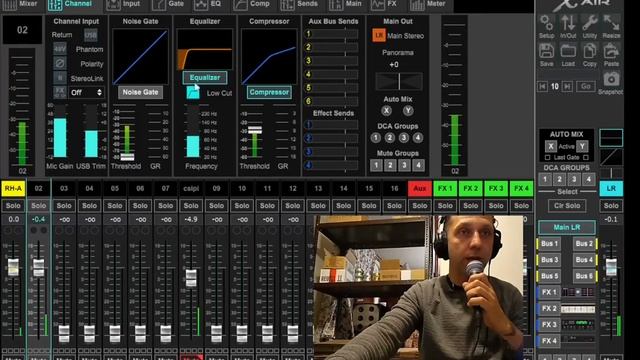Toggle Solo on channel 02
This screenshot has height=360, width=640.
click(x=38, y=206)
